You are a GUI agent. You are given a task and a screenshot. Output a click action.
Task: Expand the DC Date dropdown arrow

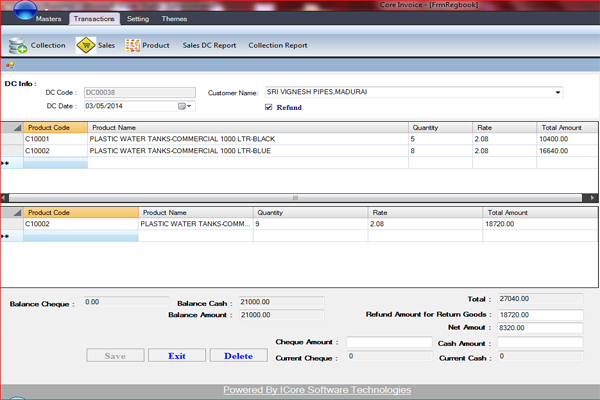(190, 106)
